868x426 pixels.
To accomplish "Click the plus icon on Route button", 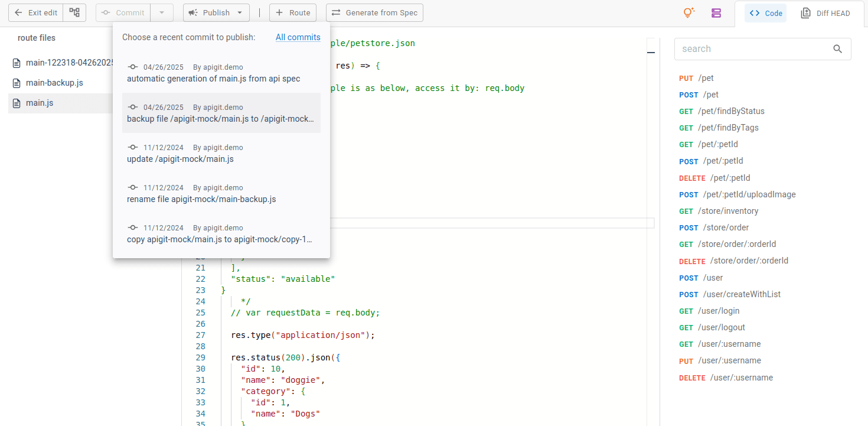I will click(x=280, y=12).
